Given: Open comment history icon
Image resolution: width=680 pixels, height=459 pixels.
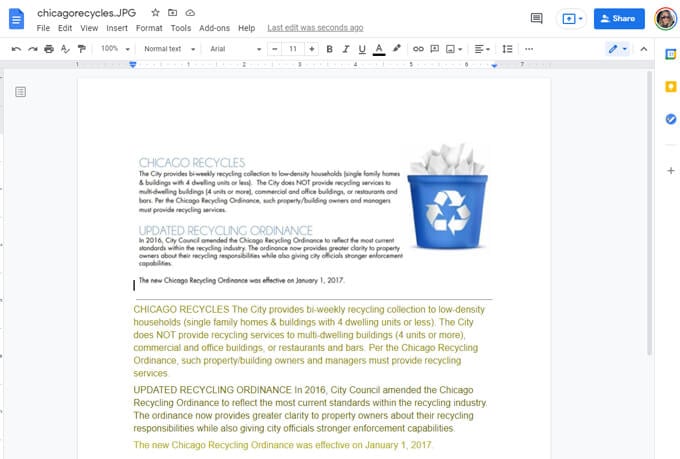Looking at the screenshot, I should (536, 18).
